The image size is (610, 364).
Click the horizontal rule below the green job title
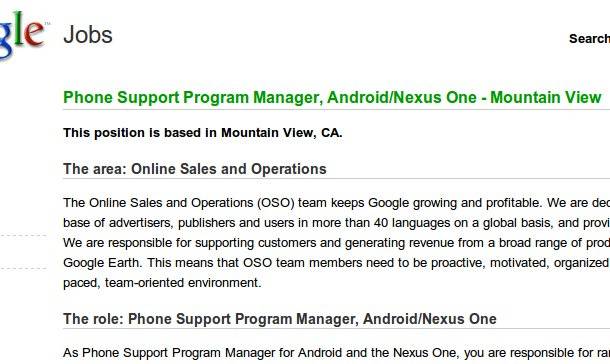coord(337,110)
